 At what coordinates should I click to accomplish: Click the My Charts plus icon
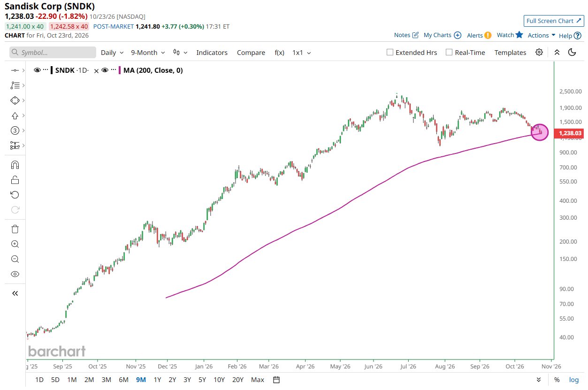458,35
